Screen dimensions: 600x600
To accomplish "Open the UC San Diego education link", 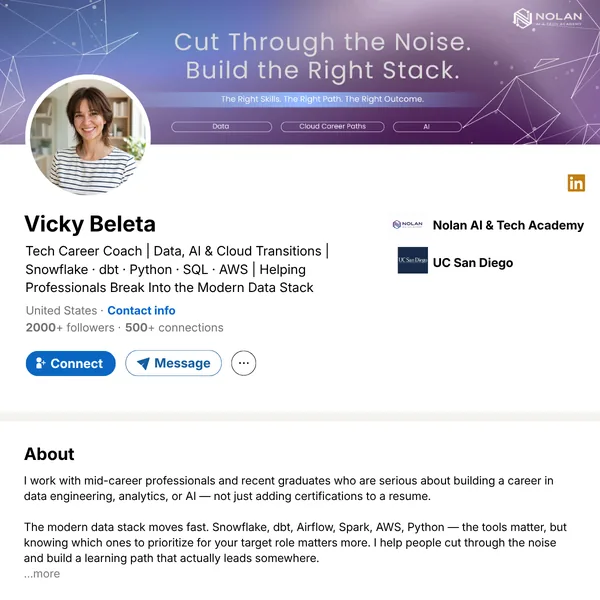I will [473, 262].
